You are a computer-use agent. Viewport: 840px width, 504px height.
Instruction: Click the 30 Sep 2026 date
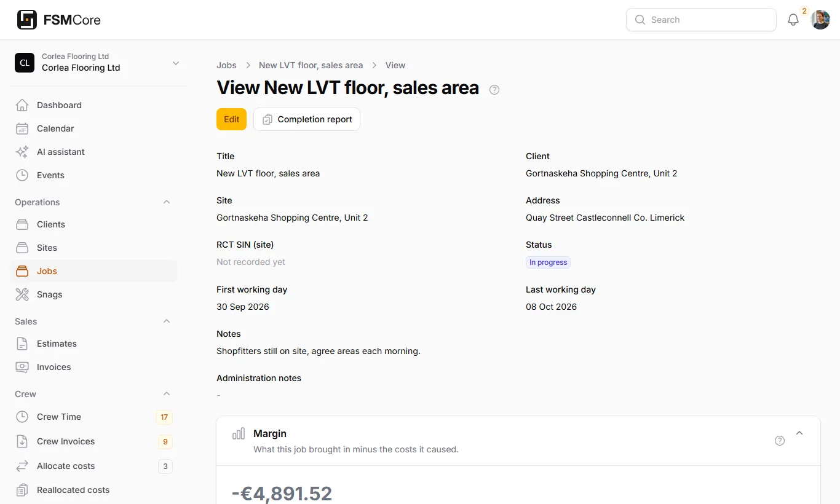(x=243, y=307)
